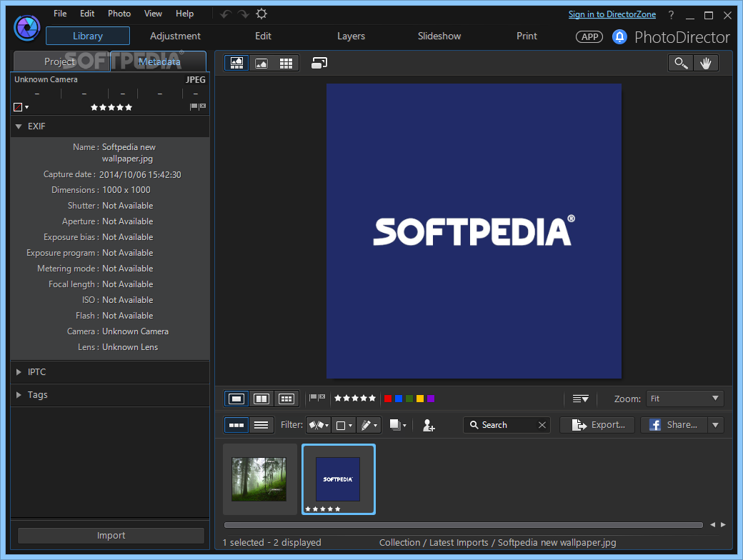The height and width of the screenshot is (560, 743).
Task: Set star rating in viewer toolbar
Action: (x=355, y=399)
